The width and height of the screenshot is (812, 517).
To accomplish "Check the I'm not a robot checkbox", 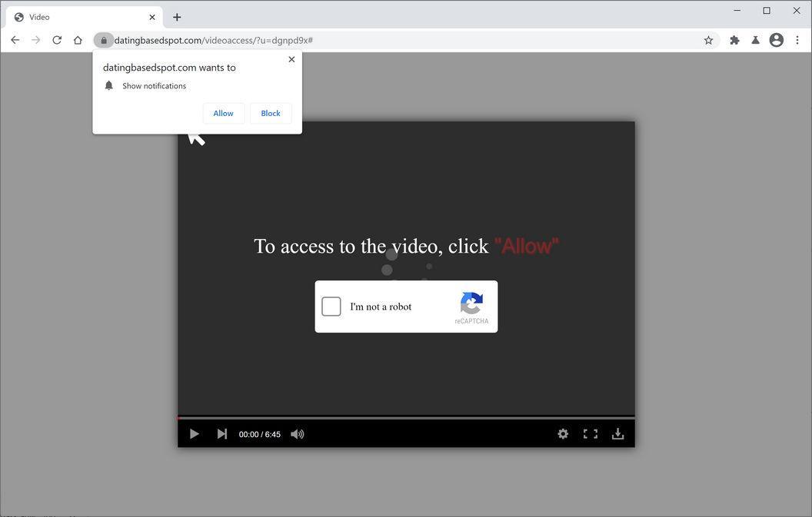I will 331,306.
